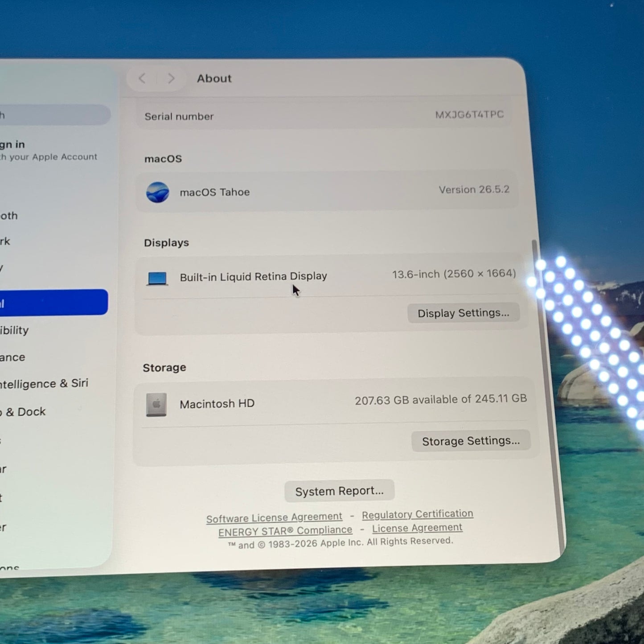Click the Macintosh HD drive icon

pyautogui.click(x=156, y=404)
